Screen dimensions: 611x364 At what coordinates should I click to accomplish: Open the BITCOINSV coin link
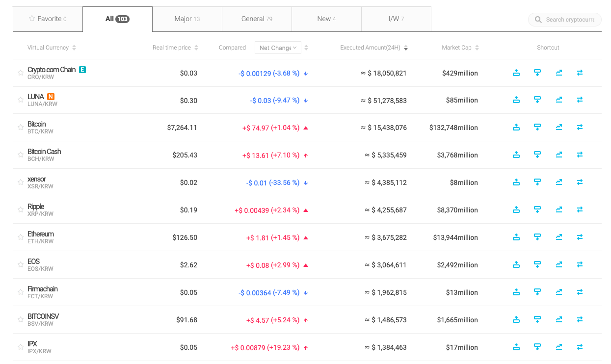click(x=43, y=316)
